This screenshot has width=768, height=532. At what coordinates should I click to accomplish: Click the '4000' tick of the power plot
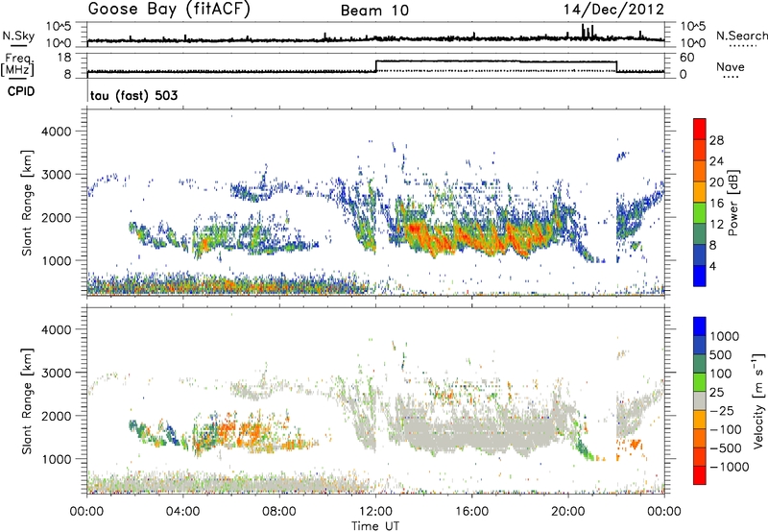[x=56, y=132]
